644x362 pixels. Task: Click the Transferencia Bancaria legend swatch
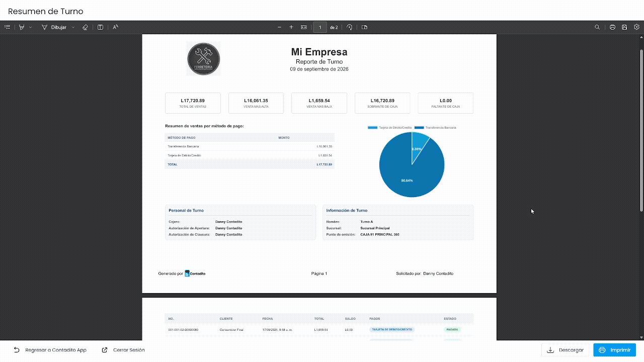pos(419,128)
